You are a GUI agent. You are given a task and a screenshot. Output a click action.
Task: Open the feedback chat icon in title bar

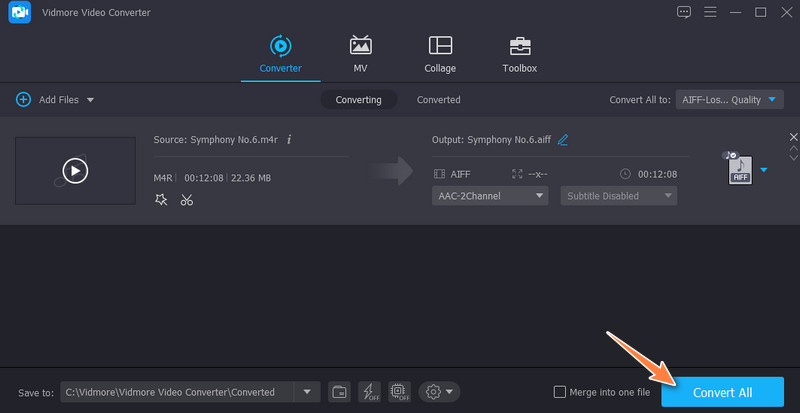684,12
